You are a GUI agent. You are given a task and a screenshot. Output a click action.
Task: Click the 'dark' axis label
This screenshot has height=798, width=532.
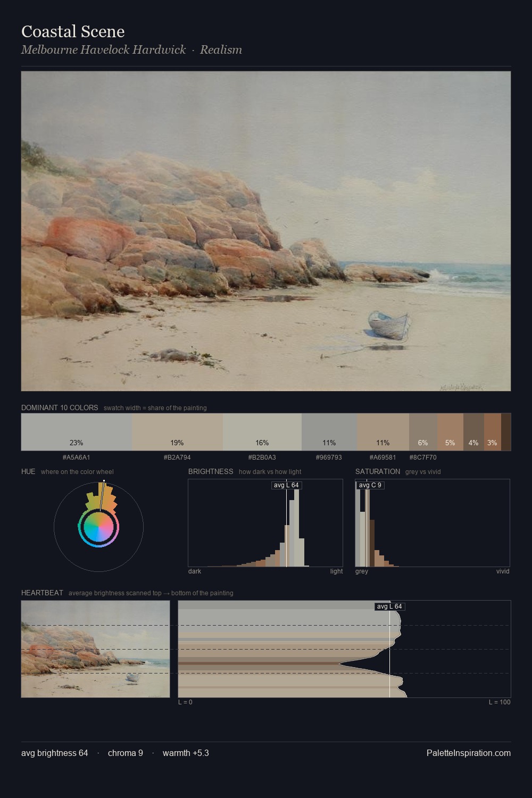tap(195, 571)
